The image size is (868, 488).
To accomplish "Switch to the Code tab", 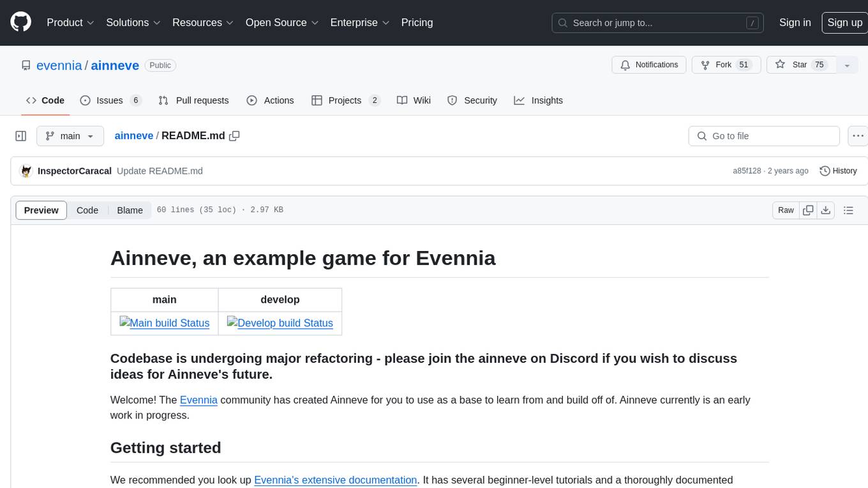I will (x=45, y=100).
